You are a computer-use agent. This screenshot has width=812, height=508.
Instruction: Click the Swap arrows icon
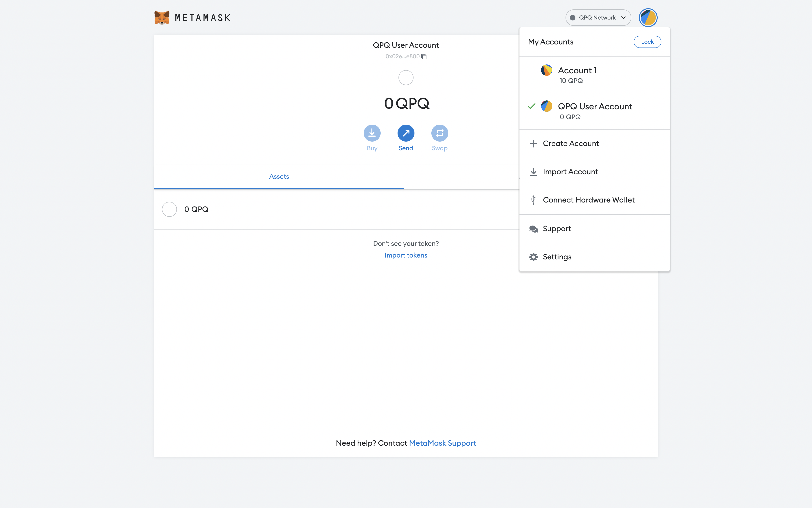pyautogui.click(x=440, y=133)
